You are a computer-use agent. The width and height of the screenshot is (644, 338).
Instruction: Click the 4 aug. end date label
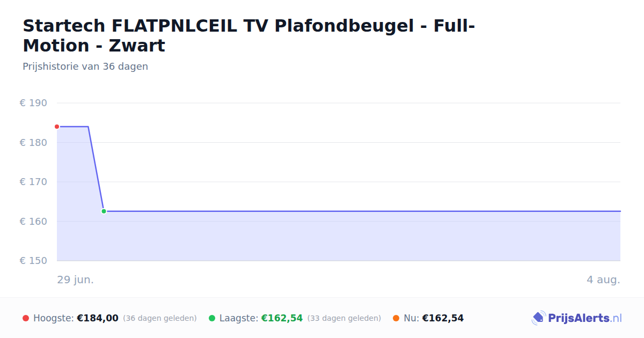[603, 280]
